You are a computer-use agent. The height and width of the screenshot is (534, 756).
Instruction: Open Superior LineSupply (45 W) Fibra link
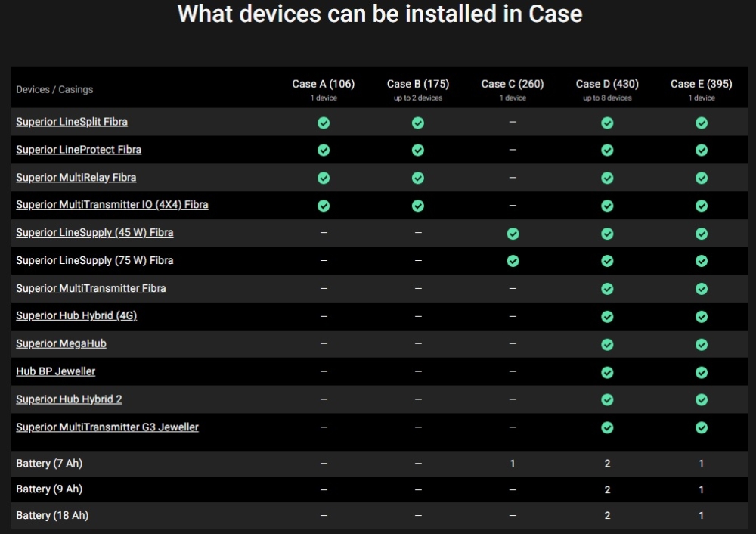pyautogui.click(x=94, y=232)
